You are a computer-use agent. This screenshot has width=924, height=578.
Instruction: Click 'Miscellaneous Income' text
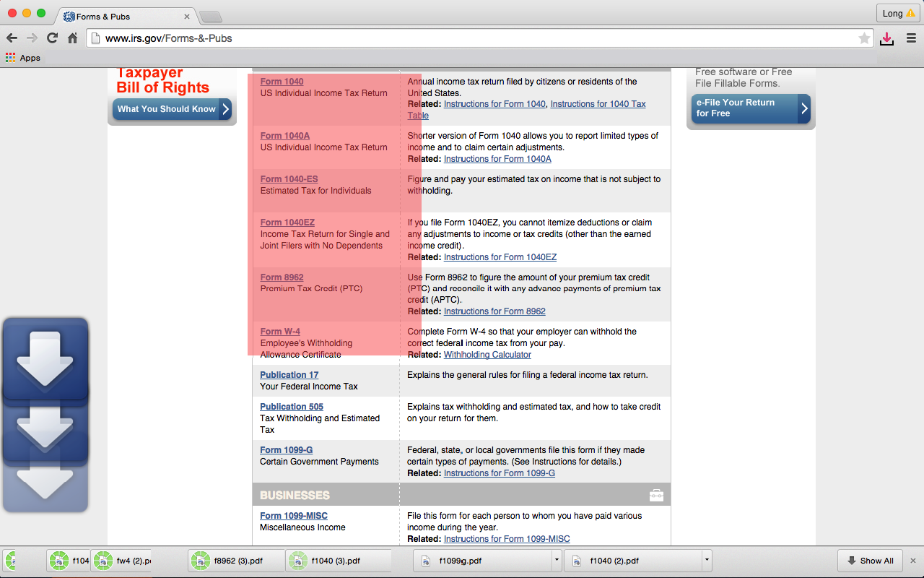[302, 527]
